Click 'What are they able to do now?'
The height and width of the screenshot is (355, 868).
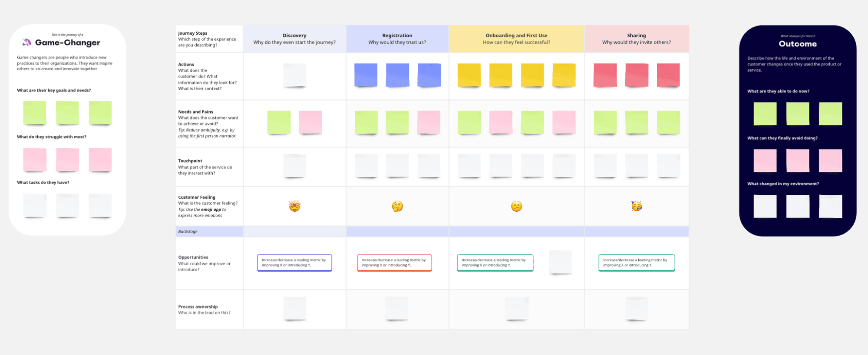(778, 91)
